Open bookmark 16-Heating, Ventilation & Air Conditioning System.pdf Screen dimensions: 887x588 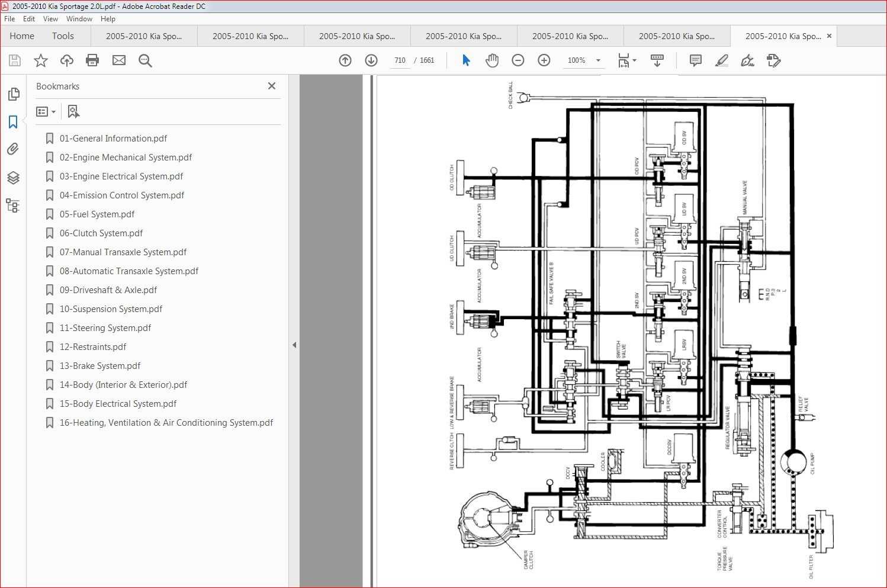166,423
